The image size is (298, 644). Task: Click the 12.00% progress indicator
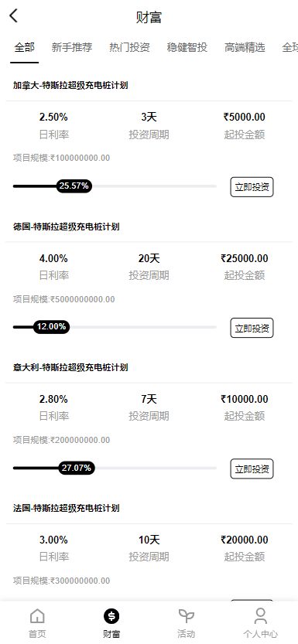(51, 327)
